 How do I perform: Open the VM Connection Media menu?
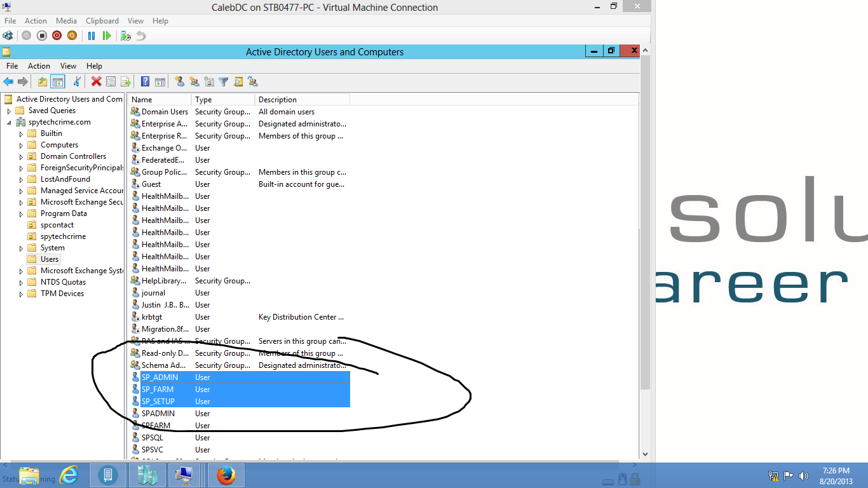tap(67, 21)
